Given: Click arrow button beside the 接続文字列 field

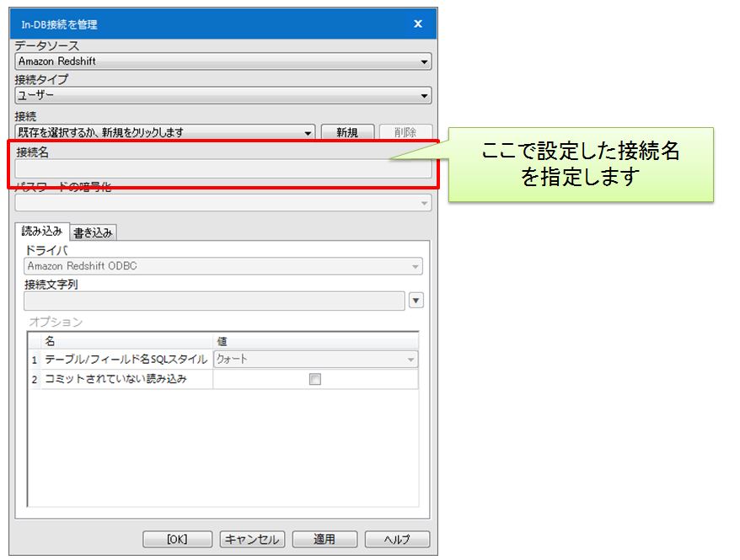Looking at the screenshot, I should [x=416, y=301].
